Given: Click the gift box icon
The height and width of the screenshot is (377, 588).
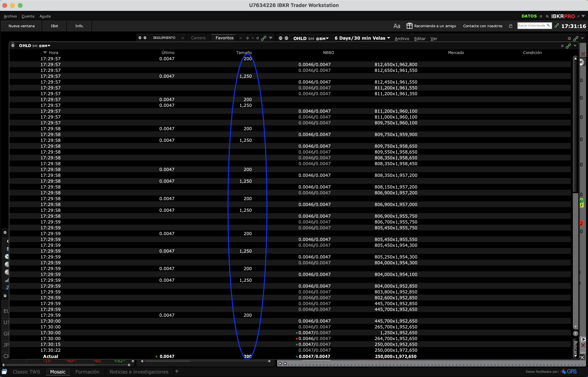Looking at the screenshot, I should point(410,26).
